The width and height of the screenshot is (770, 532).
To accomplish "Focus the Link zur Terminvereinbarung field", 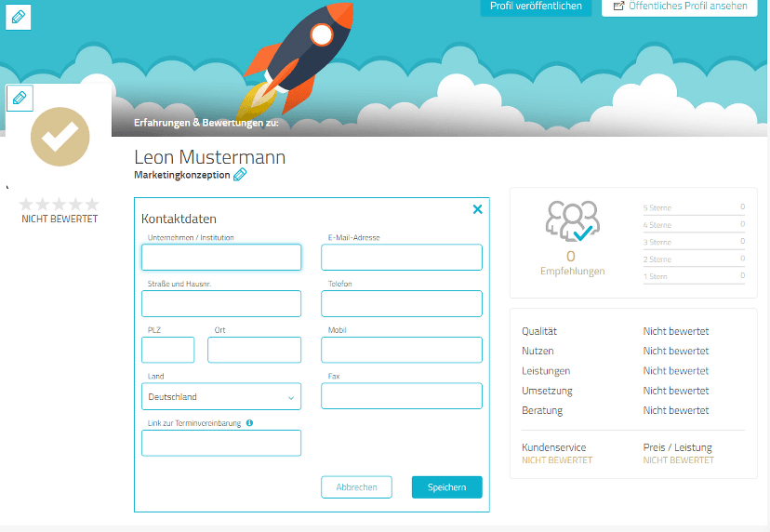I will 221,443.
